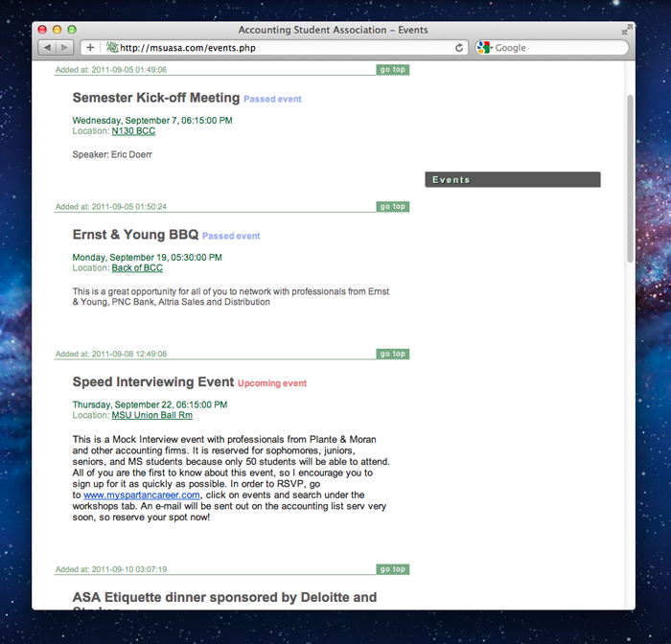Viewport: 671px width, 644px height.
Task: Hit "go top" above Speed Interviewing Event
Action: point(392,355)
